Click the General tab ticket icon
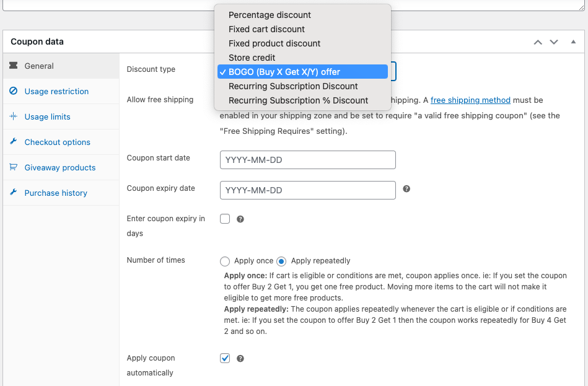588x386 pixels. coord(14,66)
